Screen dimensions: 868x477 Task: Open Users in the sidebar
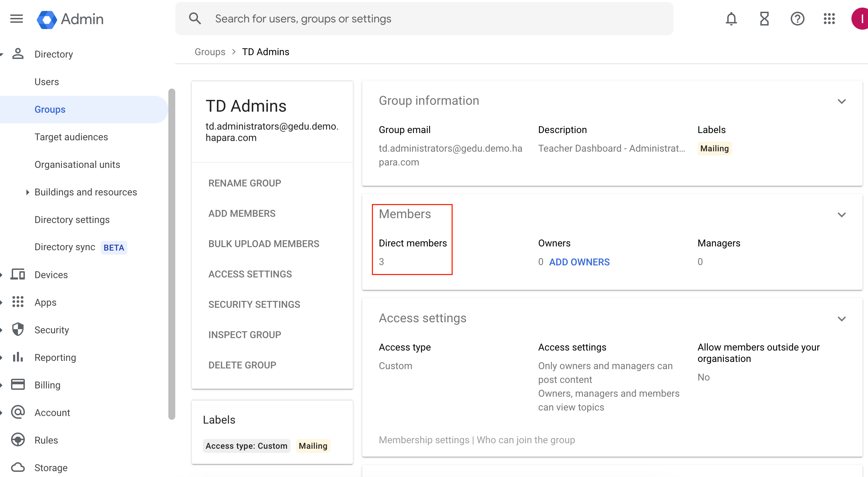47,82
